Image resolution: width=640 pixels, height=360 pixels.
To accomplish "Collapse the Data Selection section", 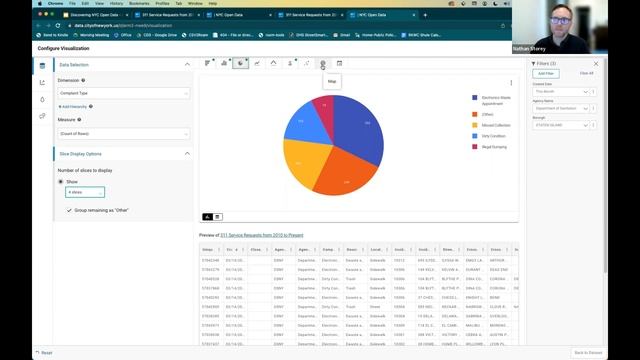I will (187, 64).
